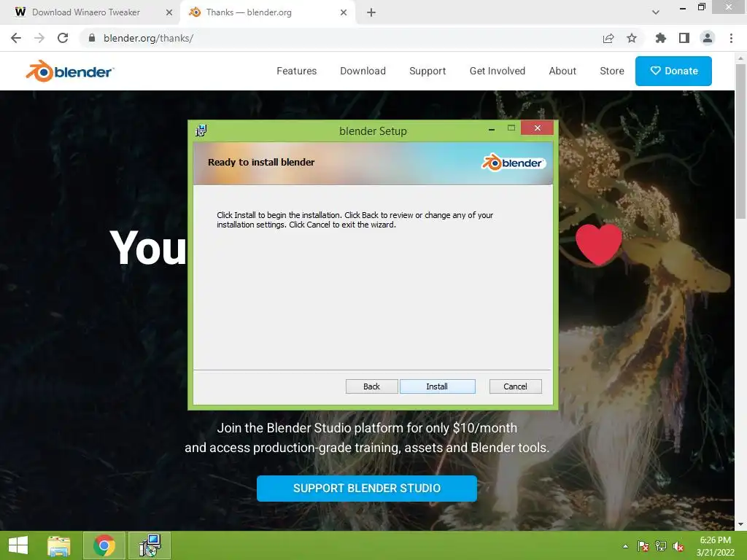This screenshot has height=560, width=747.
Task: Close the Thanks blender.org tab
Action: [x=344, y=12]
